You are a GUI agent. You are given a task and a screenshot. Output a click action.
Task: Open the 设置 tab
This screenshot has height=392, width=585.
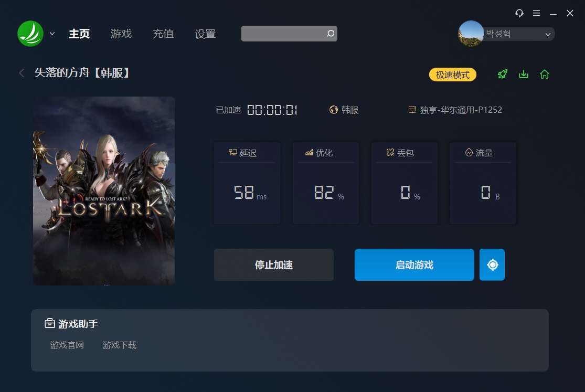(205, 34)
